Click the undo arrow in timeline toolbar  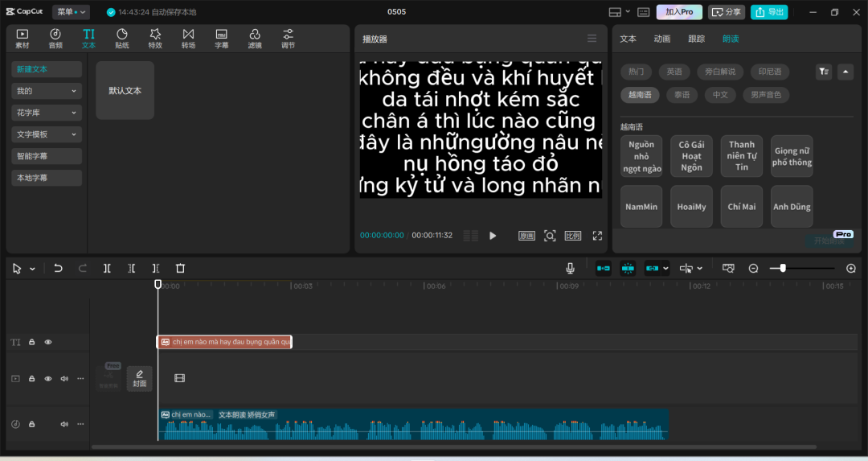58,268
